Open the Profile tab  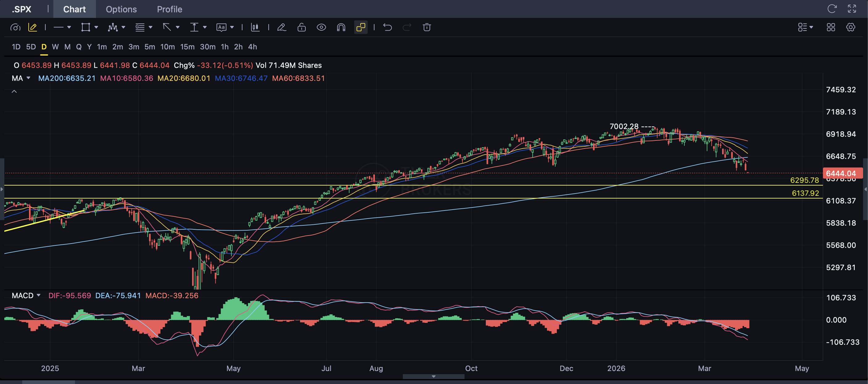click(169, 9)
